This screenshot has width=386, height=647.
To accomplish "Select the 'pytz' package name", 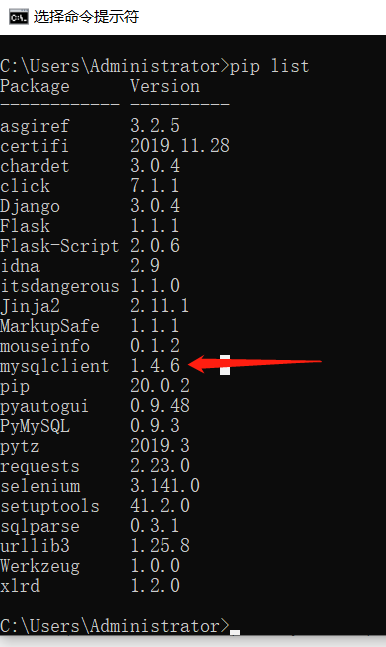I will 20,447.
